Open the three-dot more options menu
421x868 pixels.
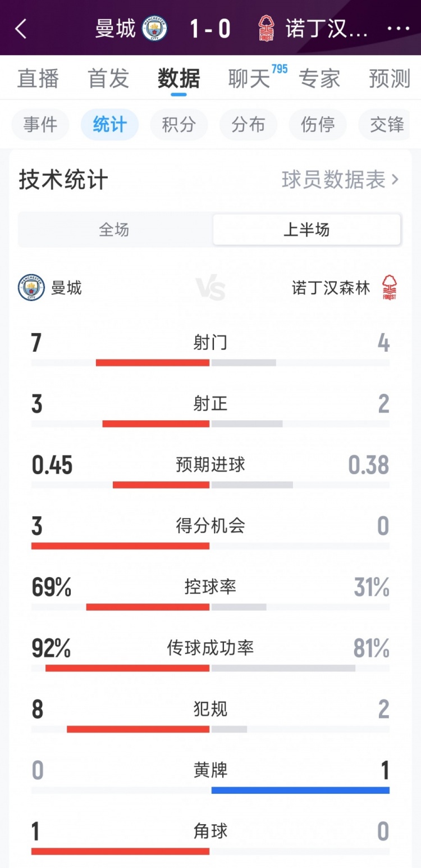point(398,29)
